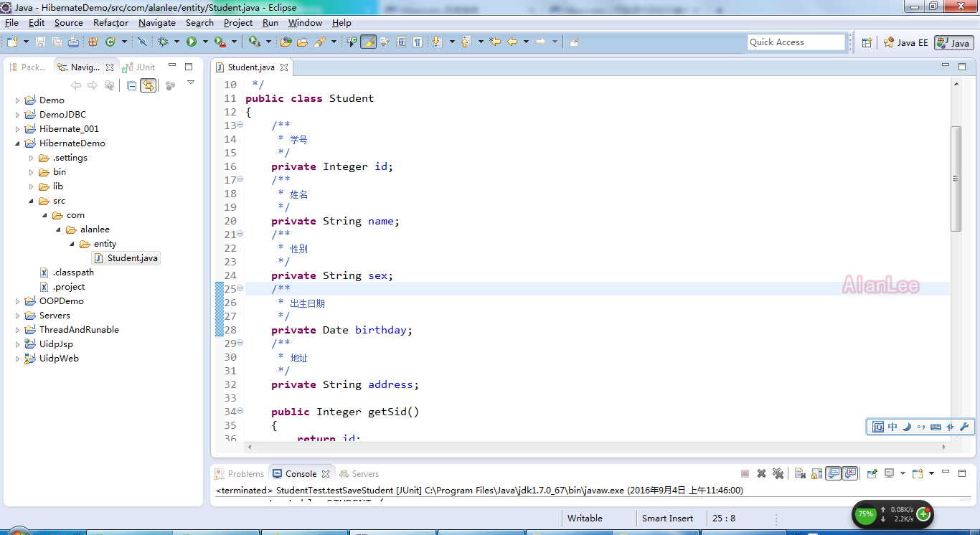Select the ThreadAndRunable project
This screenshot has height=535, width=980.
click(x=72, y=330)
